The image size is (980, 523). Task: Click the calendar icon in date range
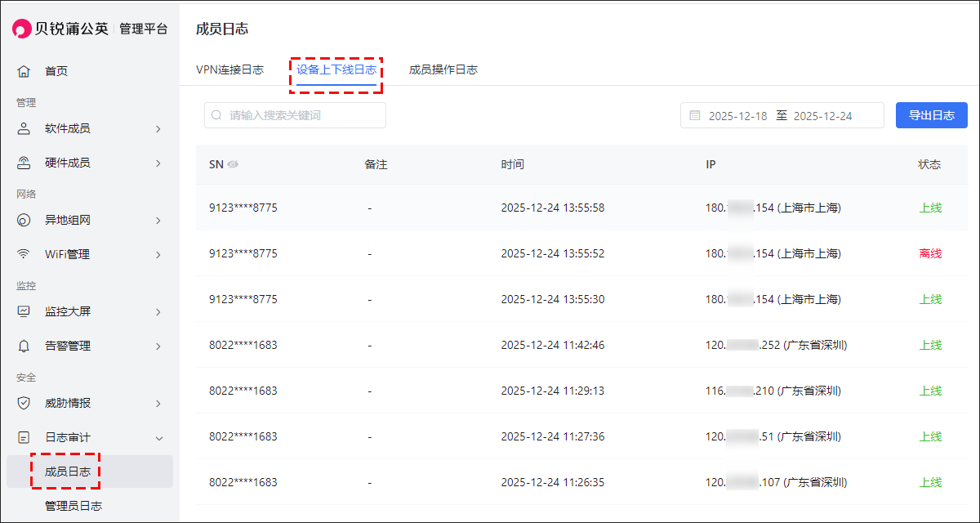695,116
